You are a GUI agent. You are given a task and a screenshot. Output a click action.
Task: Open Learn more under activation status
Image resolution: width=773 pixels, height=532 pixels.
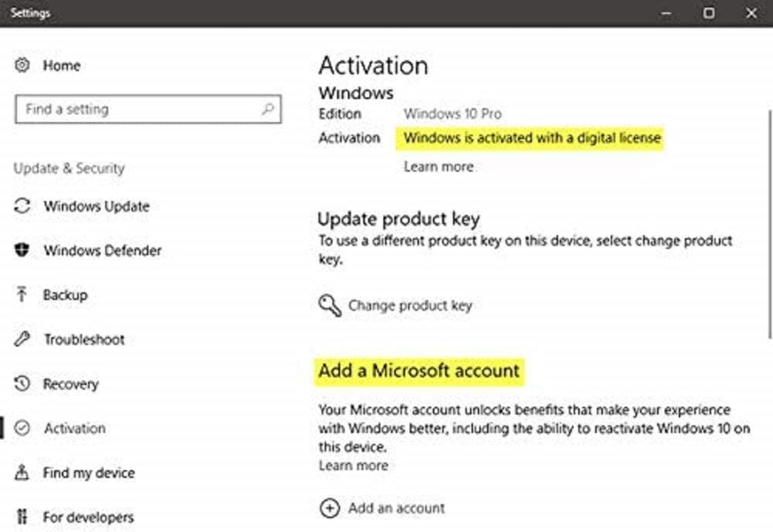pos(438,166)
